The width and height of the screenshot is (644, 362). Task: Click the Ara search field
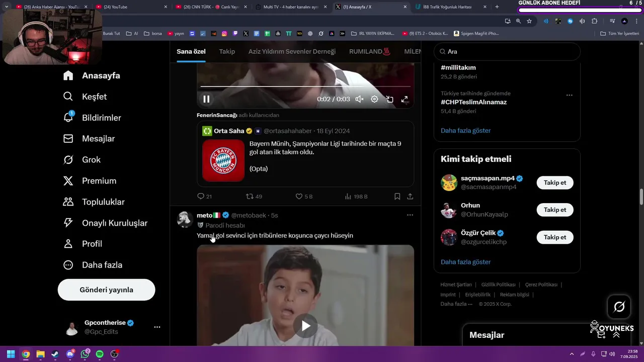507,51
